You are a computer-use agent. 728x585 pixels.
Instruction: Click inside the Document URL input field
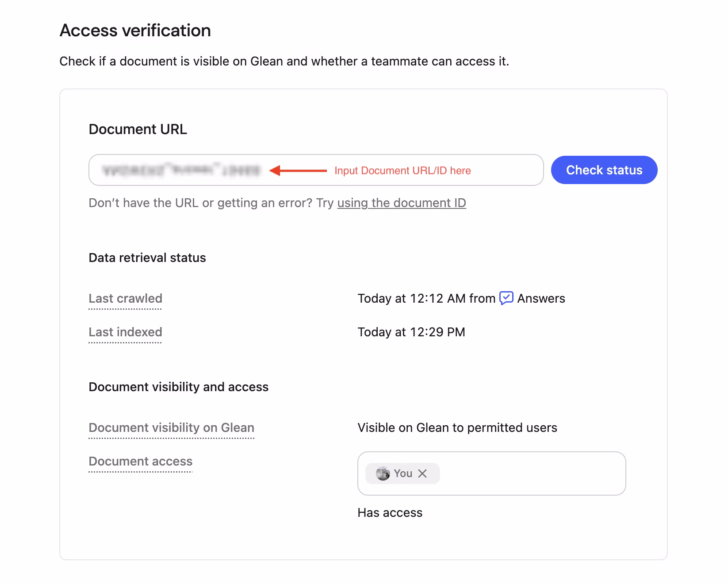tap(310, 170)
